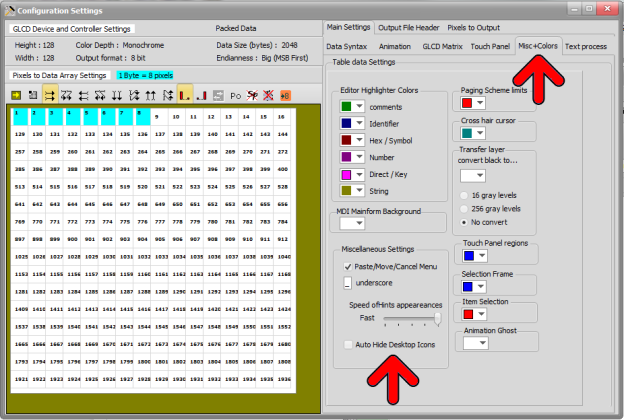
Task: Click the yellow arrow box toolbar icon
Action: [x=16, y=95]
